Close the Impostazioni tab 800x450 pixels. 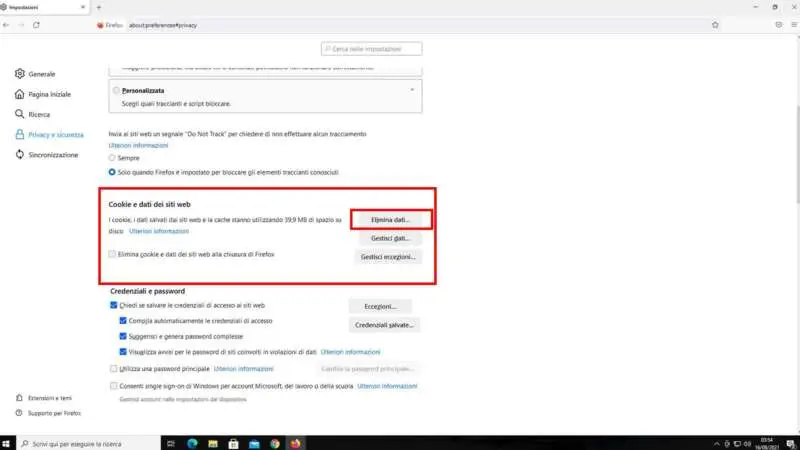tap(83, 7)
